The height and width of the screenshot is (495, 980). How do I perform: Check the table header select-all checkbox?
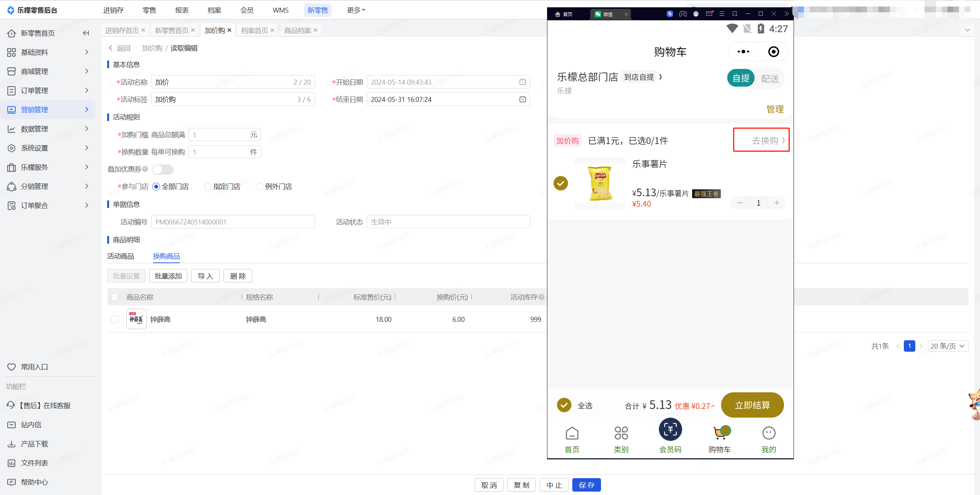coord(115,297)
